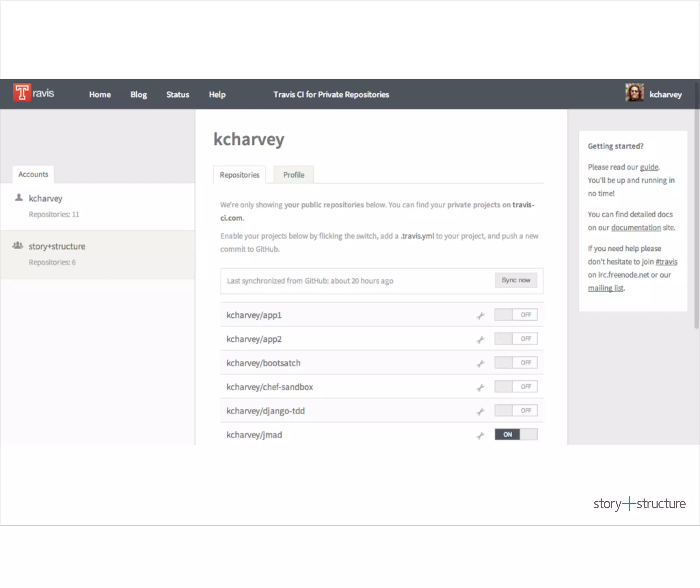700x588 pixels.
Task: Open the kcharvey/bootsatch repository
Action: pos(263,363)
